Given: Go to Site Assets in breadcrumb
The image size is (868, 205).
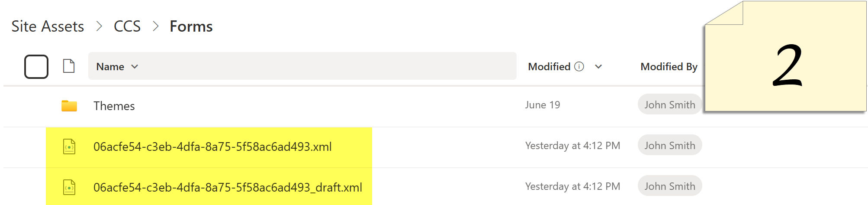Looking at the screenshot, I should (48, 26).
